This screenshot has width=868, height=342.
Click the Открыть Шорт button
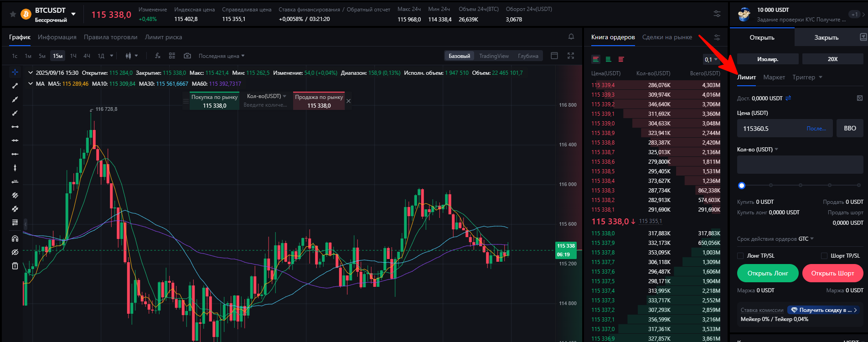click(x=832, y=273)
